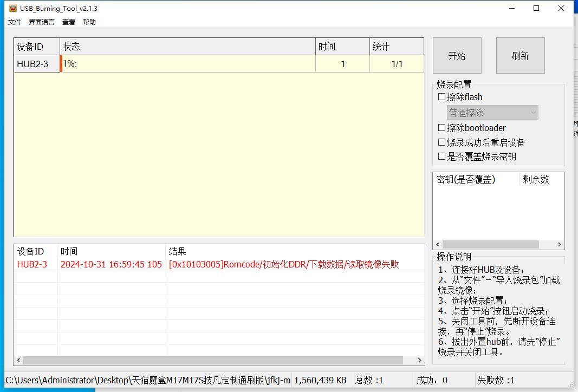Viewport: 578px width, 392px height.
Task: Click the 2024-10-31 16:59:45 105 timestamp
Action: [112, 265]
